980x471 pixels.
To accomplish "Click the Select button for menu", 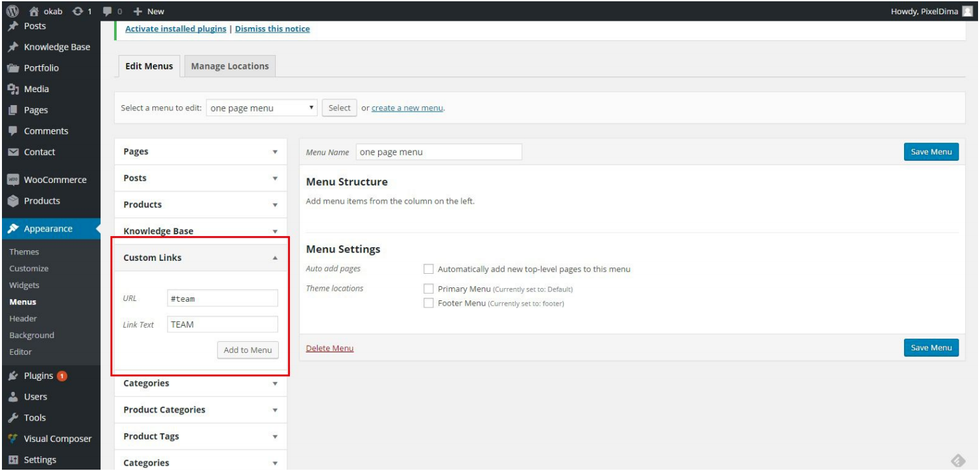I will (339, 108).
